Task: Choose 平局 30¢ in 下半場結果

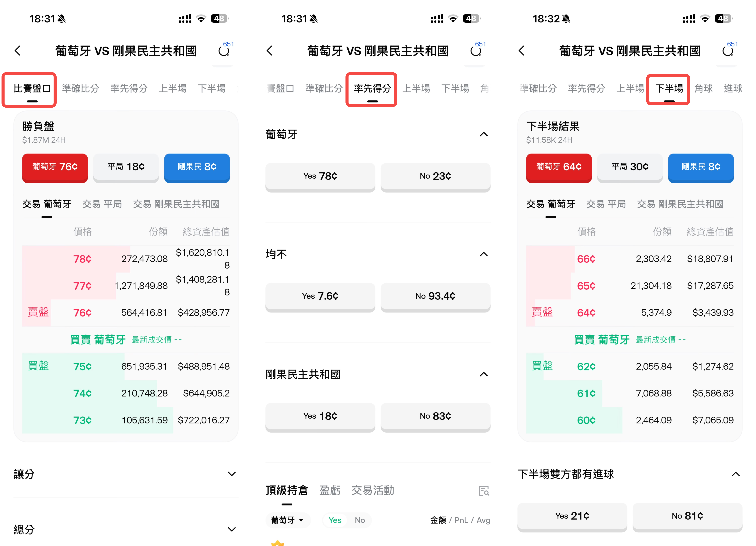Action: pos(630,168)
